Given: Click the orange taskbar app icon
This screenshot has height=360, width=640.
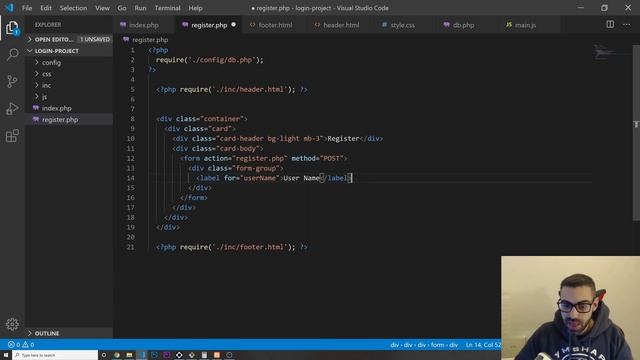Looking at the screenshot, I should tap(217, 355).
